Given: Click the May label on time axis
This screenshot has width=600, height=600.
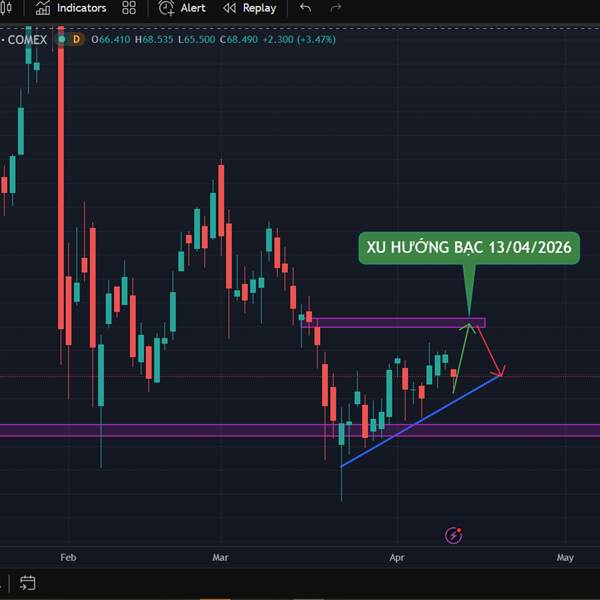Looking at the screenshot, I should 565,558.
